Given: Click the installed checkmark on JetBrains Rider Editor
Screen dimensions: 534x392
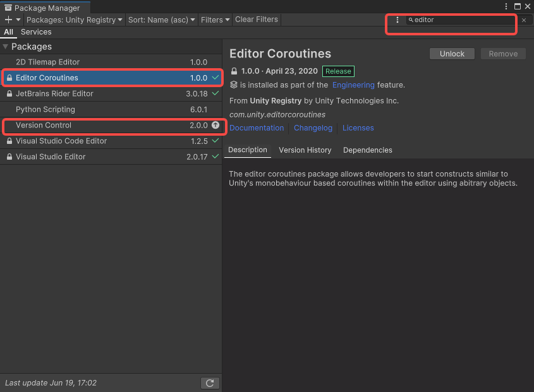Looking at the screenshot, I should (215, 93).
